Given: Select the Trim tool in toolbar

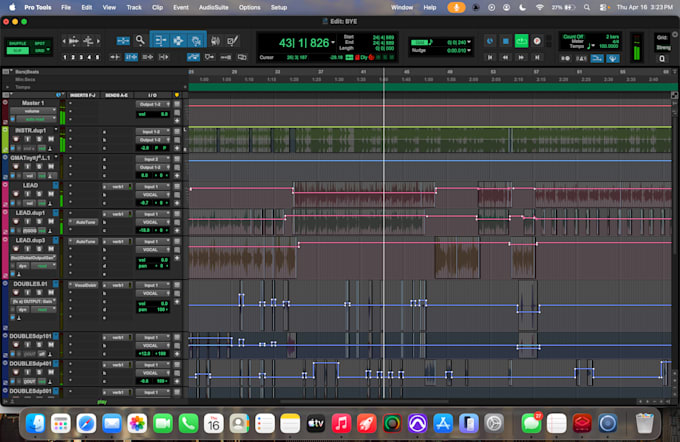Looking at the screenshot, I should click(x=160, y=40).
